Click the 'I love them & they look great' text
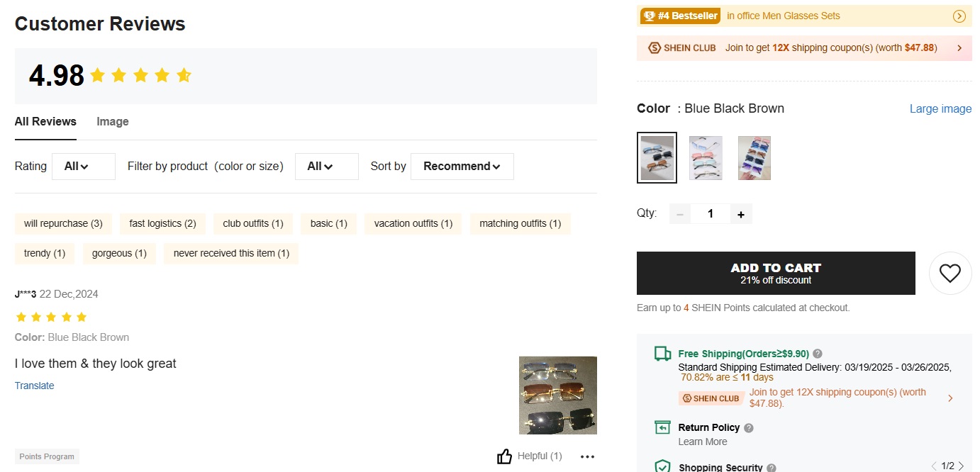Image resolution: width=980 pixels, height=472 pixels. tap(96, 364)
